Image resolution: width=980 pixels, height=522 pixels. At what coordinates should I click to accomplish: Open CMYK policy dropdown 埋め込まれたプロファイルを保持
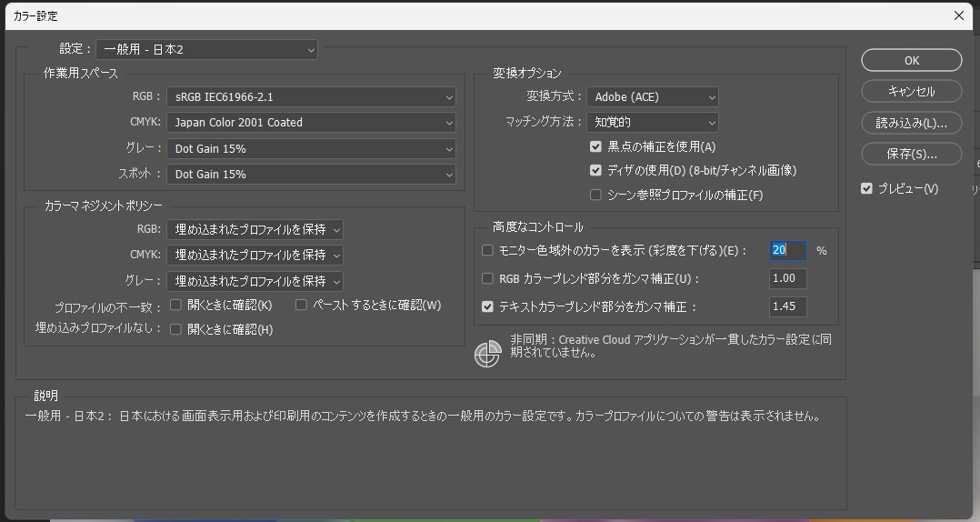pyautogui.click(x=255, y=255)
